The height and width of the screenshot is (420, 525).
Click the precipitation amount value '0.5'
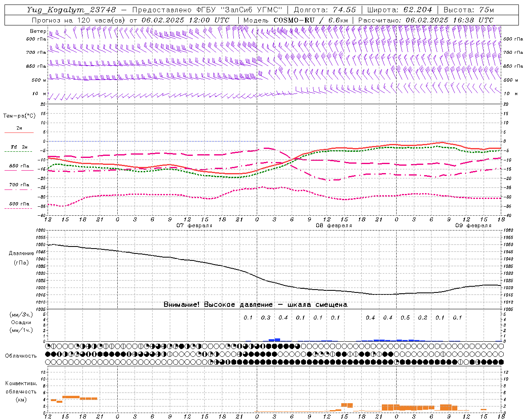(405, 317)
